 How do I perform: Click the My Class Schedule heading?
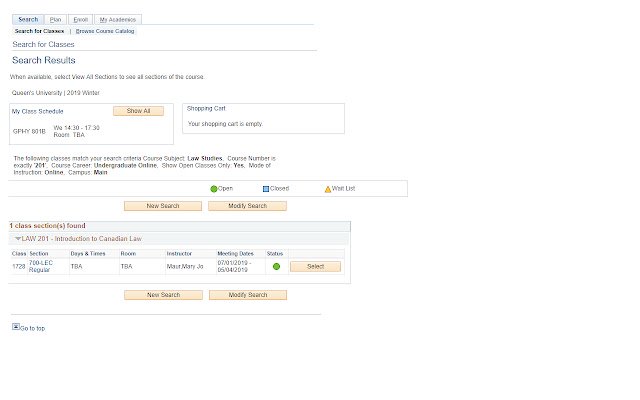pyautogui.click(x=38, y=111)
